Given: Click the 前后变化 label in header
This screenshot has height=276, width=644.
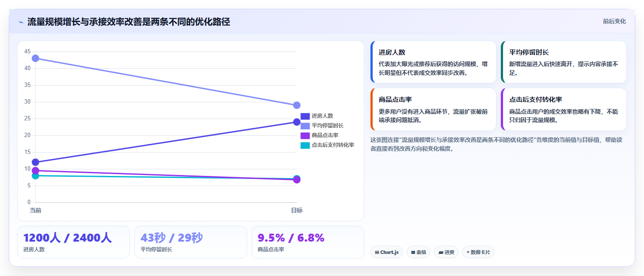Looking at the screenshot, I should (614, 22).
